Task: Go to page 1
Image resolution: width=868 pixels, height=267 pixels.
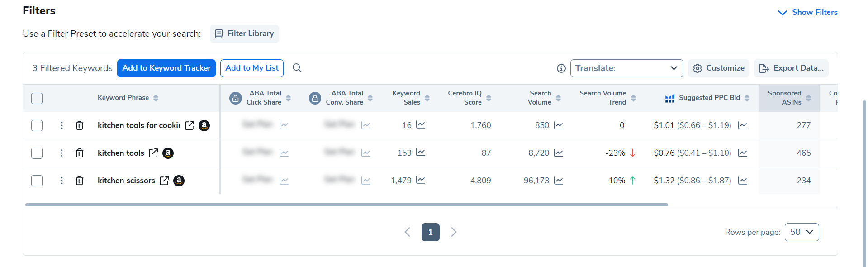Action: tap(431, 232)
